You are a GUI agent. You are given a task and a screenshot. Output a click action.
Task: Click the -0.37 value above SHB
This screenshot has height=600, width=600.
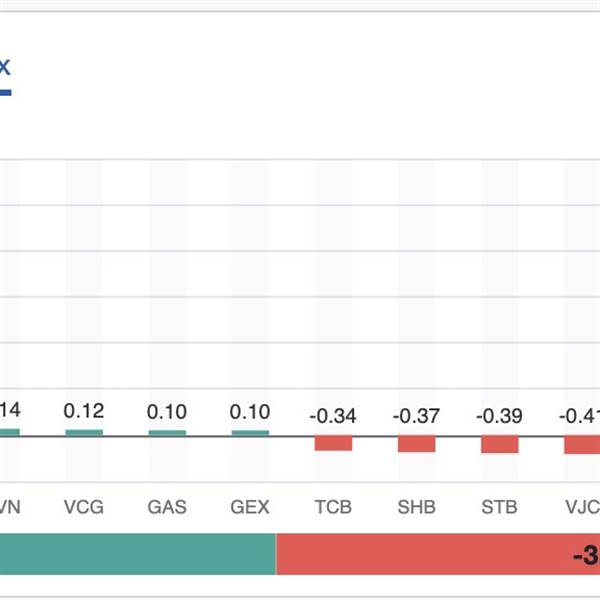[x=416, y=416]
